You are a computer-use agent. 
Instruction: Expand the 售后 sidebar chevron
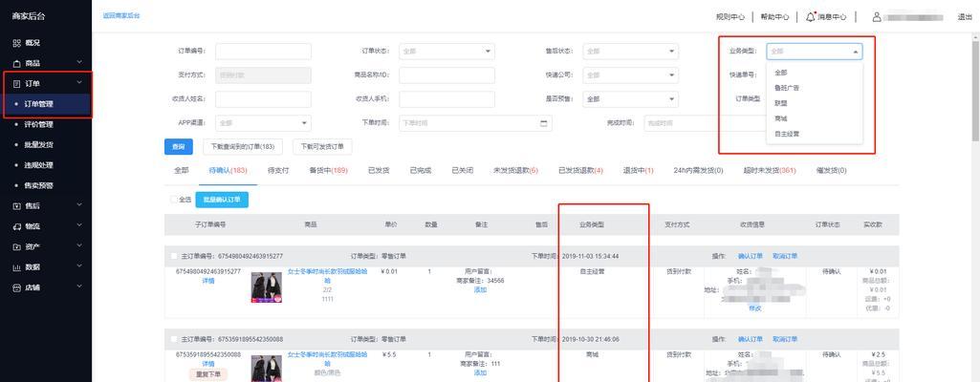[x=79, y=205]
